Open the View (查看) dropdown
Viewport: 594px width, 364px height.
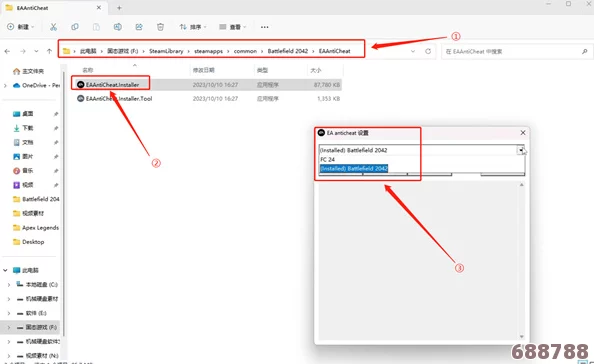tap(233, 27)
